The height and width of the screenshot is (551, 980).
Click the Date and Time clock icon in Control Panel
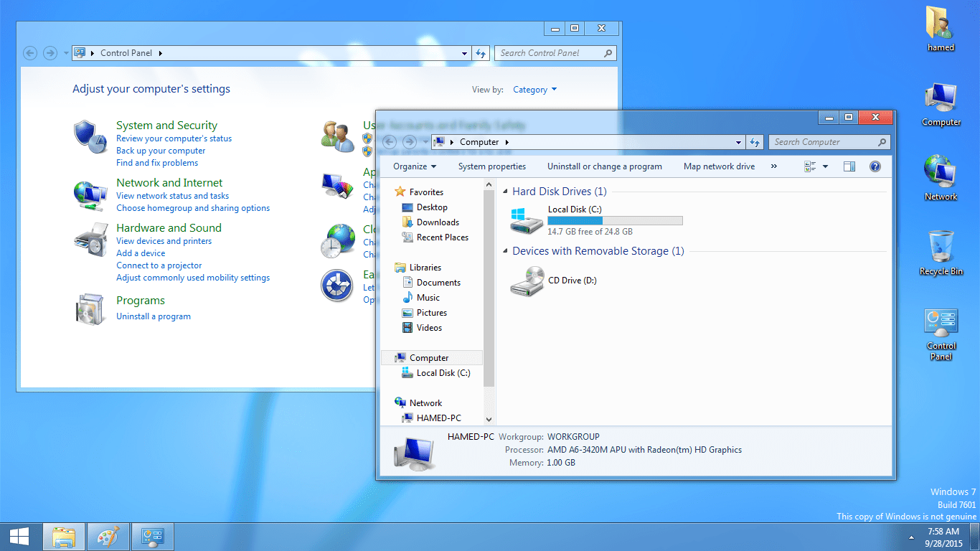click(x=338, y=241)
